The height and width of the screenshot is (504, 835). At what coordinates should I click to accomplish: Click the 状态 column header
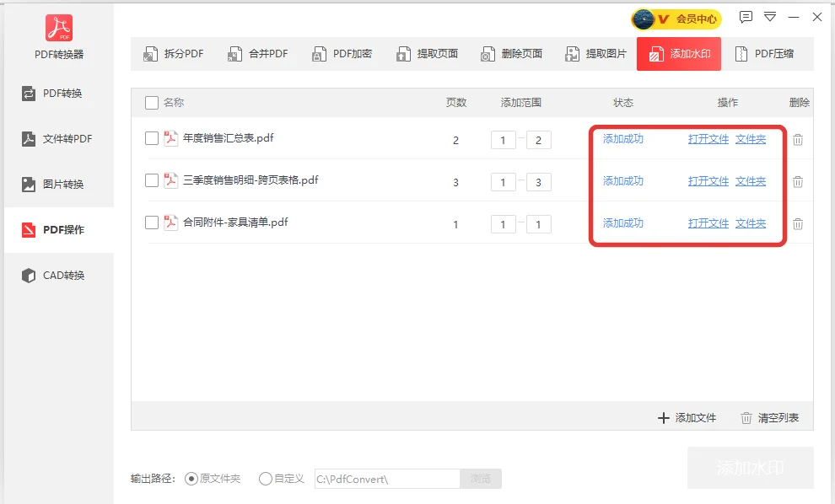point(623,103)
